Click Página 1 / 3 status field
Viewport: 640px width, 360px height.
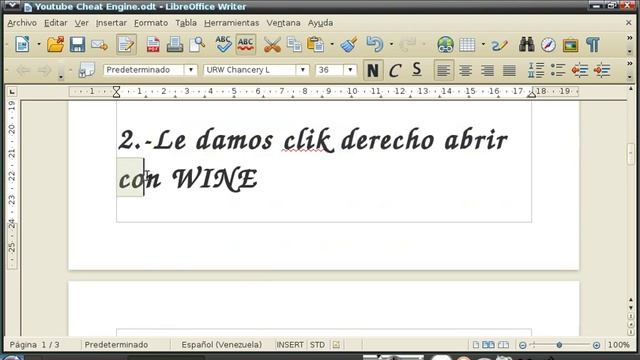click(x=35, y=345)
